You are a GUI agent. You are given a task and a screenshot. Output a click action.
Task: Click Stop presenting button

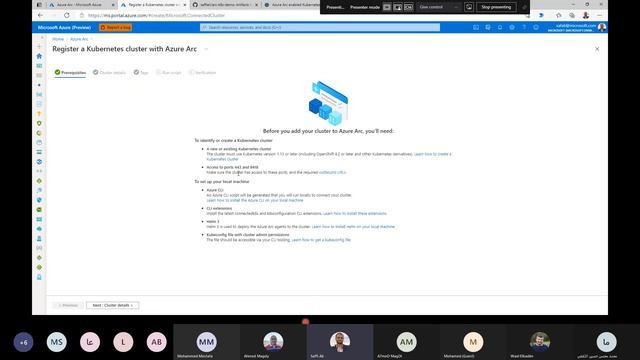click(496, 7)
